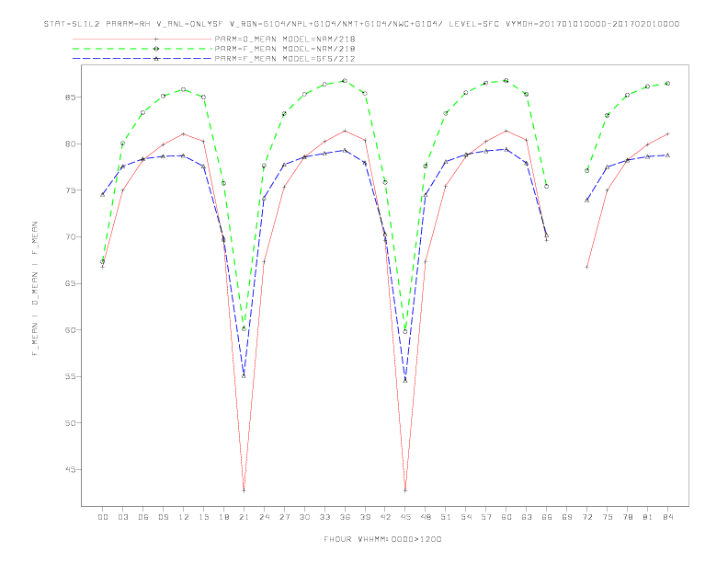This screenshot has height=563, width=728.
Task: Click red O_MEAN minimum point at hour 21
Action: tap(244, 490)
